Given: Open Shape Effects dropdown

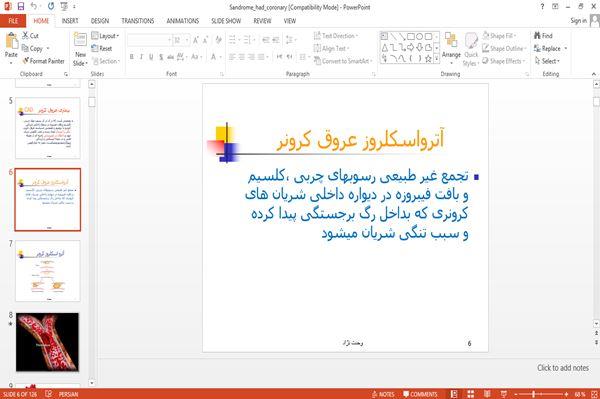Looking at the screenshot, I should (x=504, y=61).
